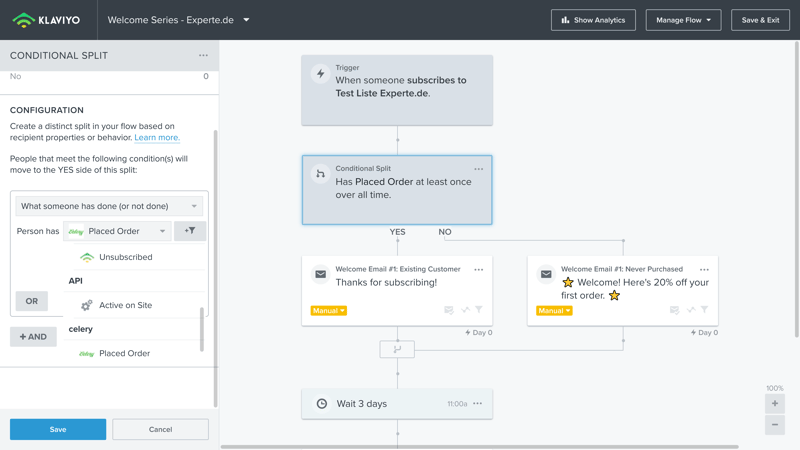This screenshot has width=800, height=450.
Task: Zoom out with the minus button
Action: pyautogui.click(x=774, y=425)
